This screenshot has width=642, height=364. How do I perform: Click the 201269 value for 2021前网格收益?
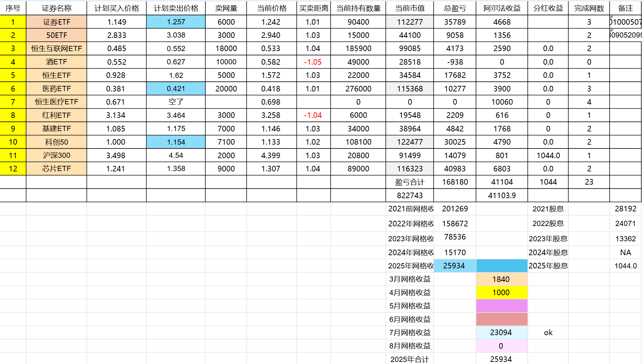click(x=455, y=209)
